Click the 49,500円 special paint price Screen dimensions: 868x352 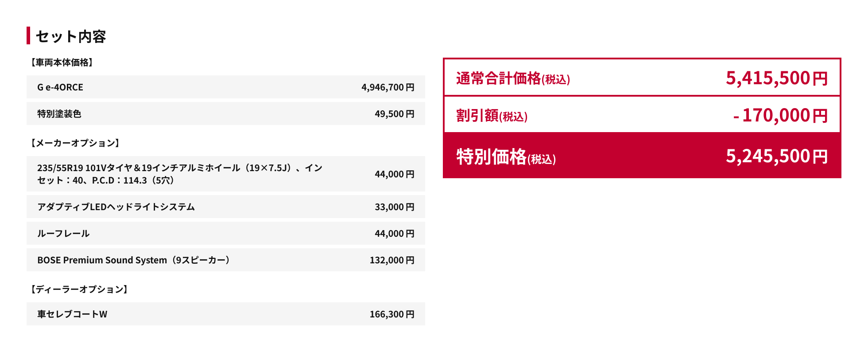[x=394, y=114]
